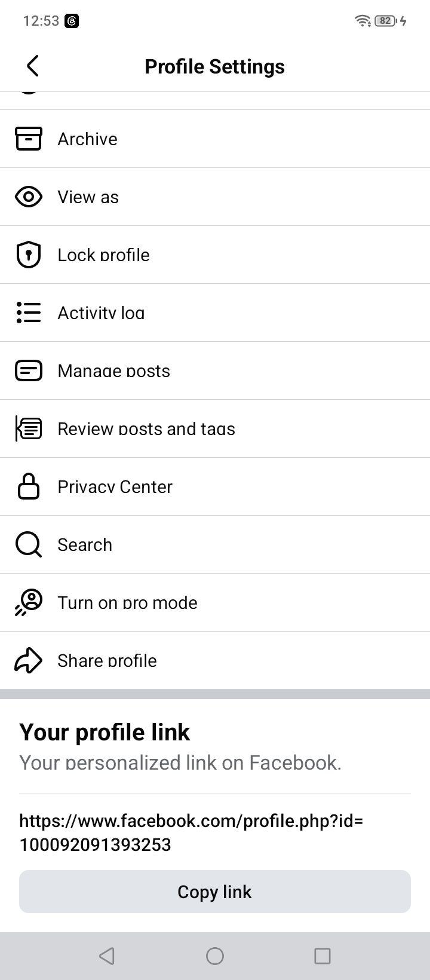
Task: Tap the Privacy Center padlock icon
Action: click(x=28, y=486)
